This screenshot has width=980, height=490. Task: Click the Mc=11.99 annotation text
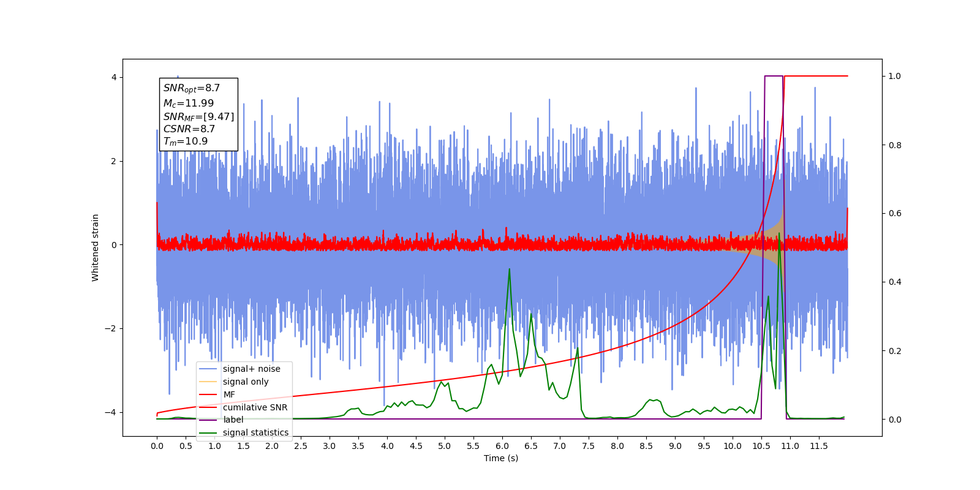tap(189, 104)
